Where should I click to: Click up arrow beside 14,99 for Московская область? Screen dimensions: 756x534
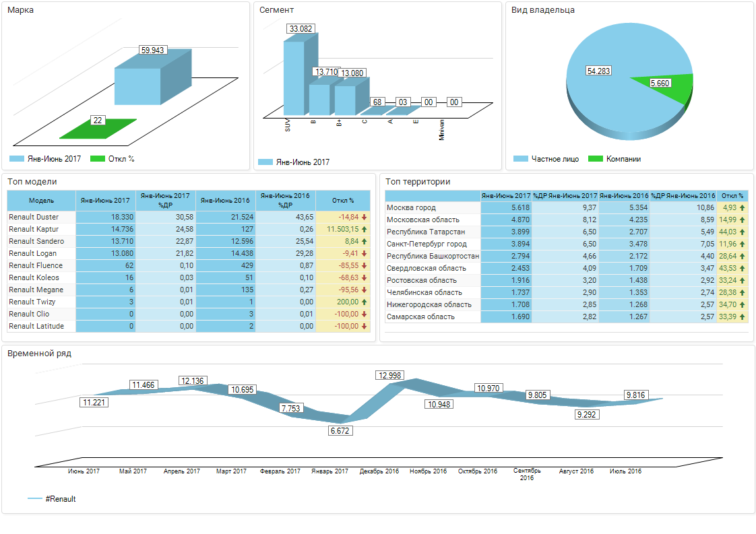(x=742, y=220)
